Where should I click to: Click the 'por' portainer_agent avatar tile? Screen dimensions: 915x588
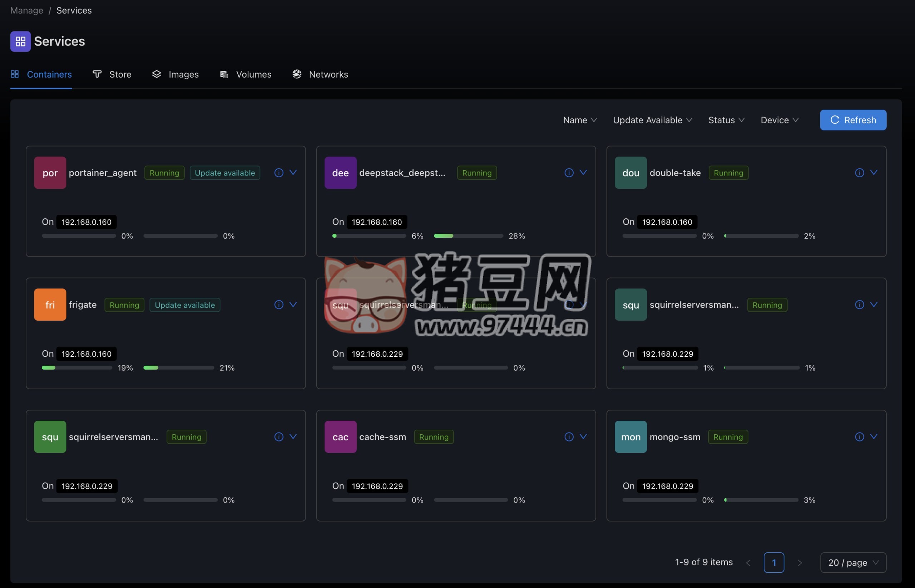50,173
